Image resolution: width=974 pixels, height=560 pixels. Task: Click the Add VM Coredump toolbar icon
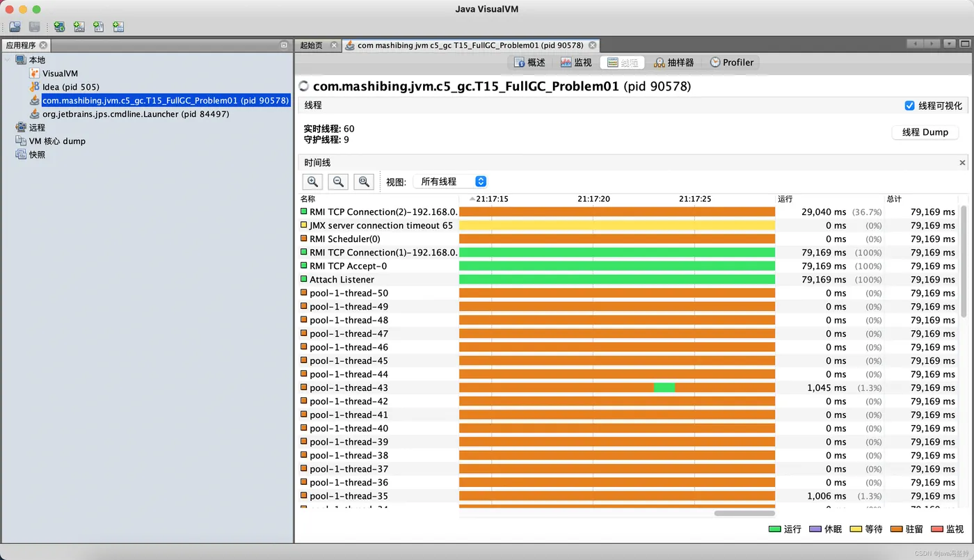coord(98,26)
